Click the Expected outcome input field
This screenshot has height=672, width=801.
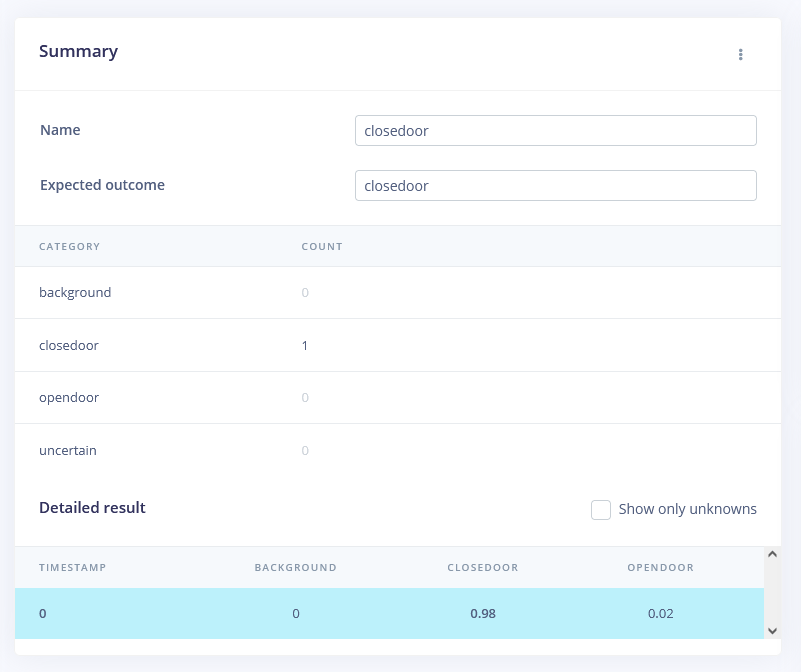pos(555,186)
